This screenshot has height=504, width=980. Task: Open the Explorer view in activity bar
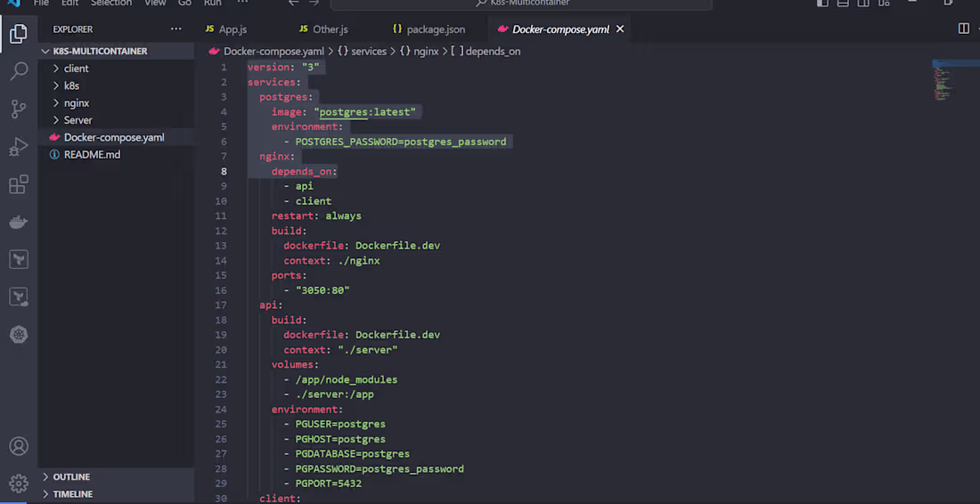click(19, 34)
